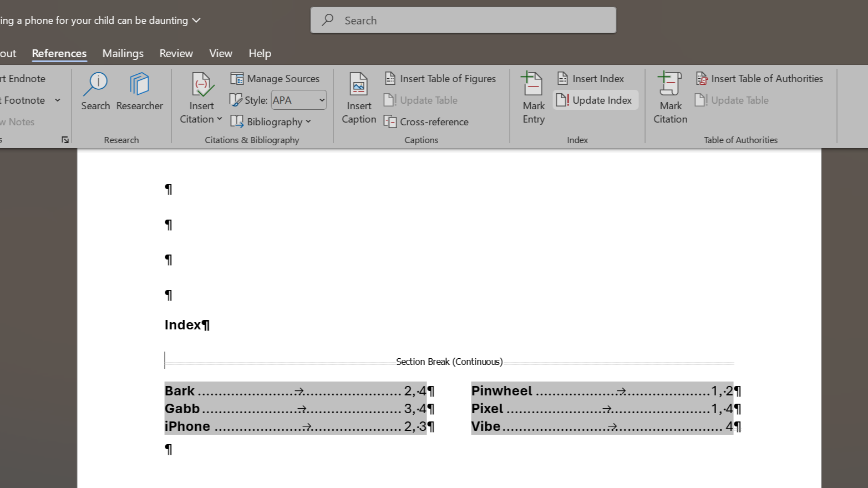Switch to the Mailings tab
This screenshot has width=868, height=488.
click(123, 53)
